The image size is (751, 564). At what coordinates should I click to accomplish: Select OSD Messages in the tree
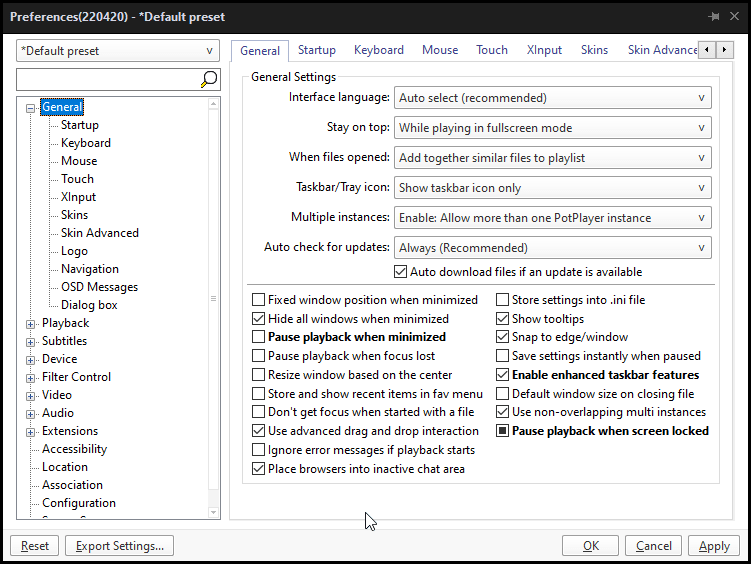tap(99, 287)
